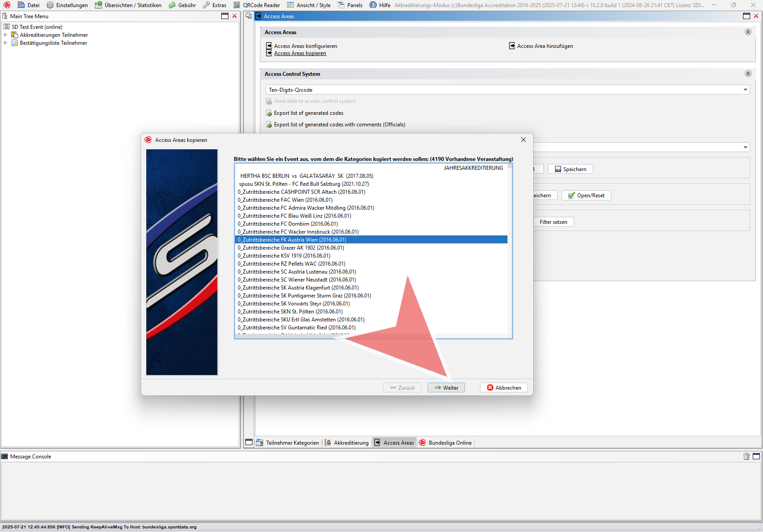Screen dimensions: 763x532
Task: Open the Extras menu
Action: click(214, 5)
